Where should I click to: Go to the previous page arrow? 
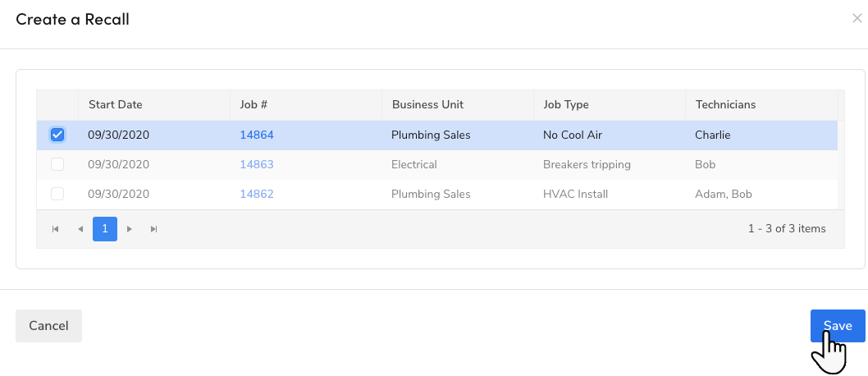[x=80, y=229]
